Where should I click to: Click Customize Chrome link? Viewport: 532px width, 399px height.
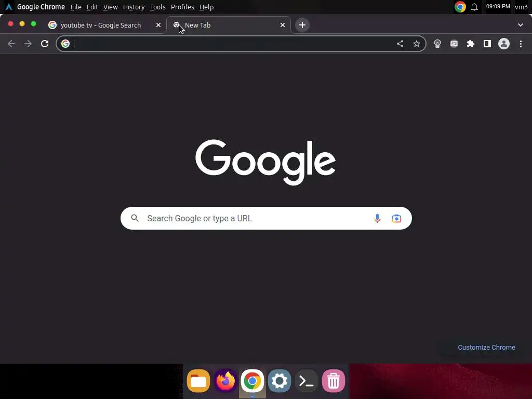[x=486, y=348]
